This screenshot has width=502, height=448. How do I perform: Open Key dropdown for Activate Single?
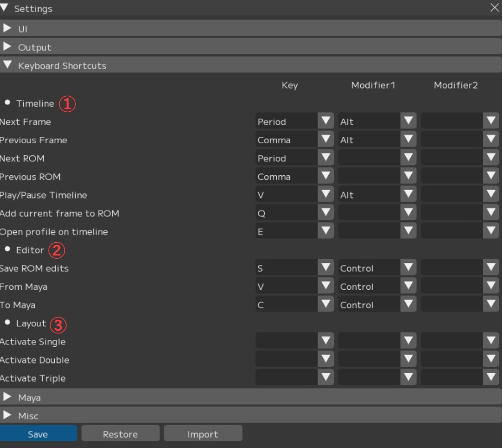click(x=326, y=341)
